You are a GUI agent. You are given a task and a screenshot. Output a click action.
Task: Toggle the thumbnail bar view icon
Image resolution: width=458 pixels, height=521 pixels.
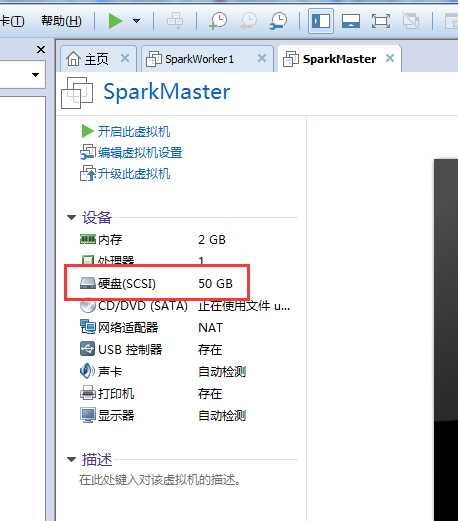351,21
